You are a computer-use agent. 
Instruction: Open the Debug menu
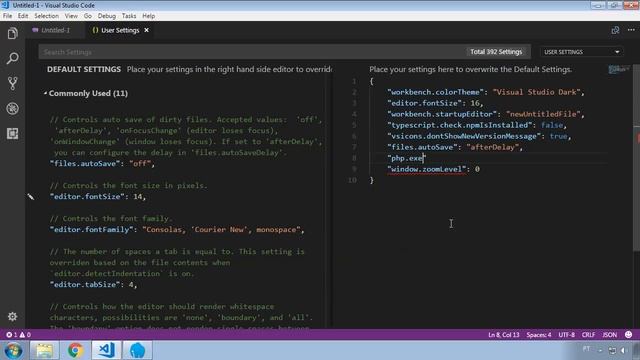click(x=107, y=16)
